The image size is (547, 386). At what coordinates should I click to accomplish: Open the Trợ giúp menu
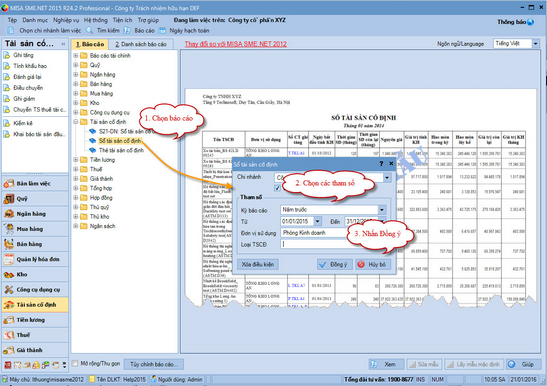click(x=148, y=20)
